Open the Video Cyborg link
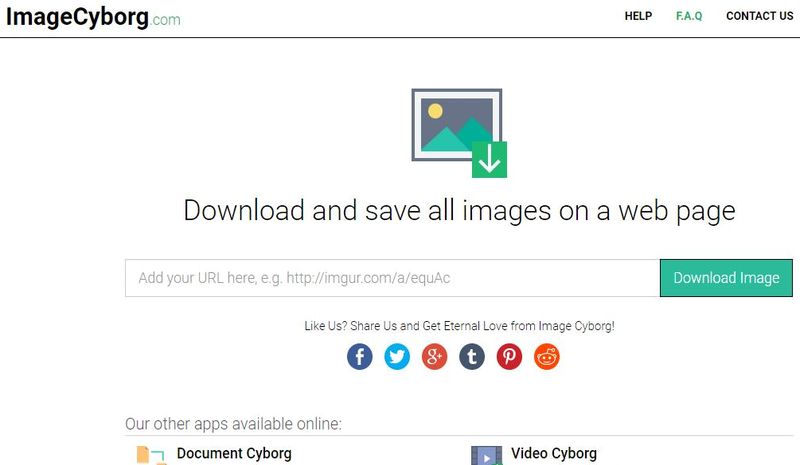 tap(554, 453)
